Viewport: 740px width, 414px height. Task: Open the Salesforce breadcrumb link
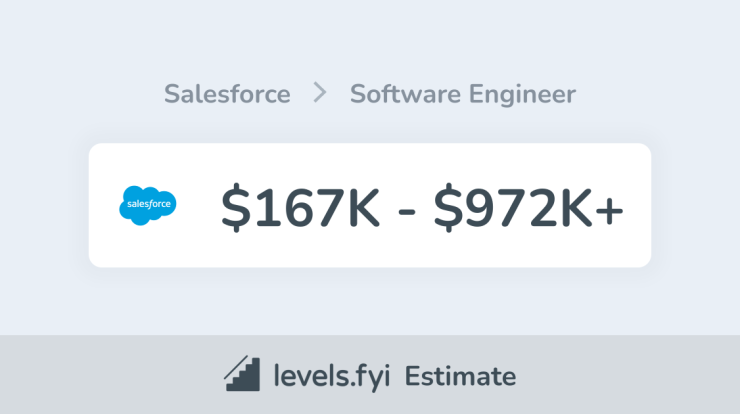pos(227,93)
